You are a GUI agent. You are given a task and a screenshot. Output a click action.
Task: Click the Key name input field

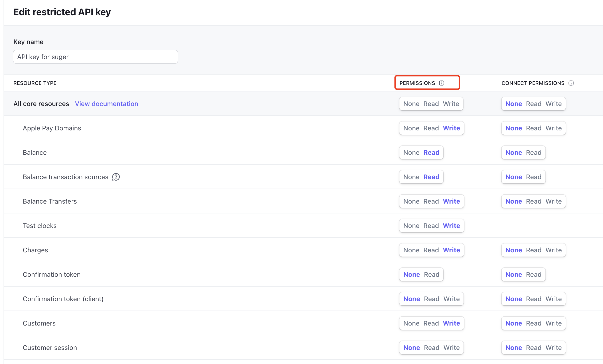click(95, 57)
